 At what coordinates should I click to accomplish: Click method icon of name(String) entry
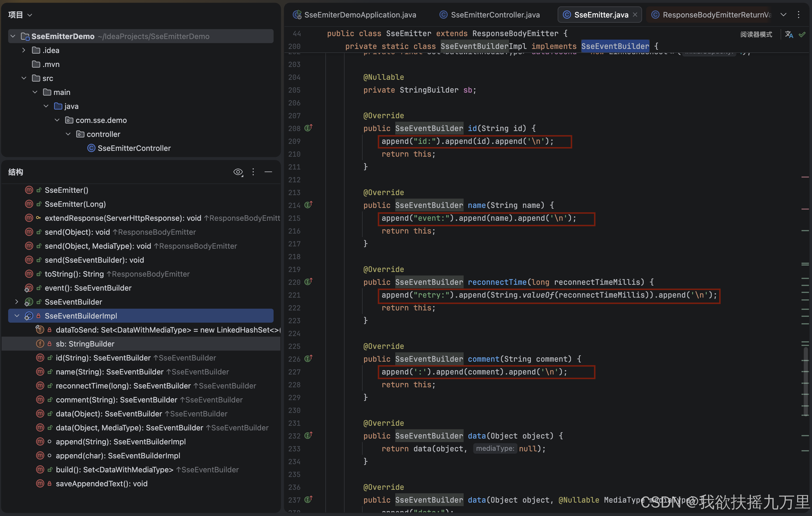click(40, 372)
